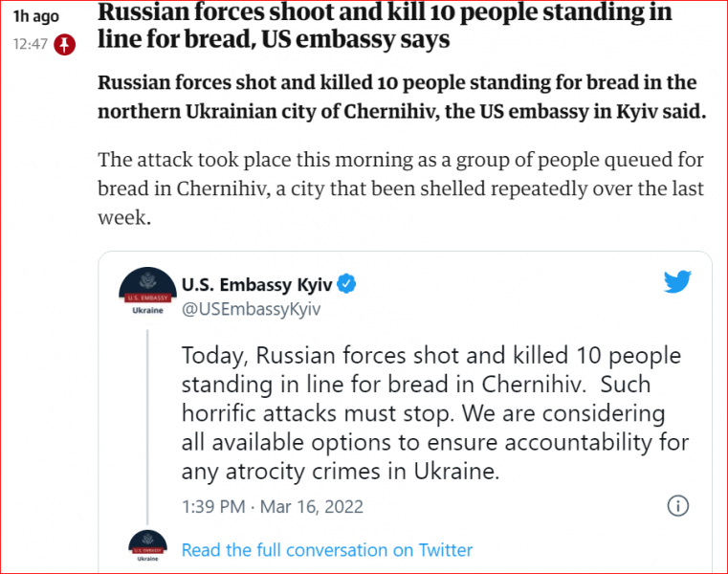Click the @USEmbassyKyiv handle
Screen dimensions: 728x574
click(252, 309)
